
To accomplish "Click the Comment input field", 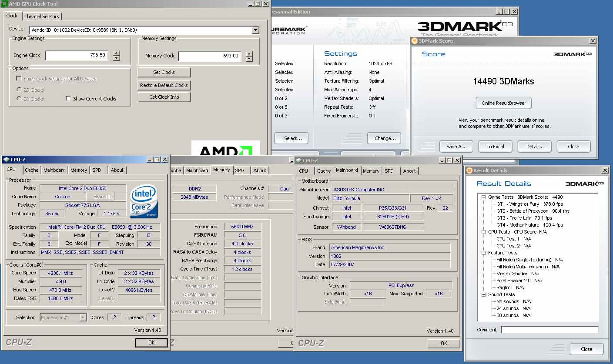I will tap(549, 330).
